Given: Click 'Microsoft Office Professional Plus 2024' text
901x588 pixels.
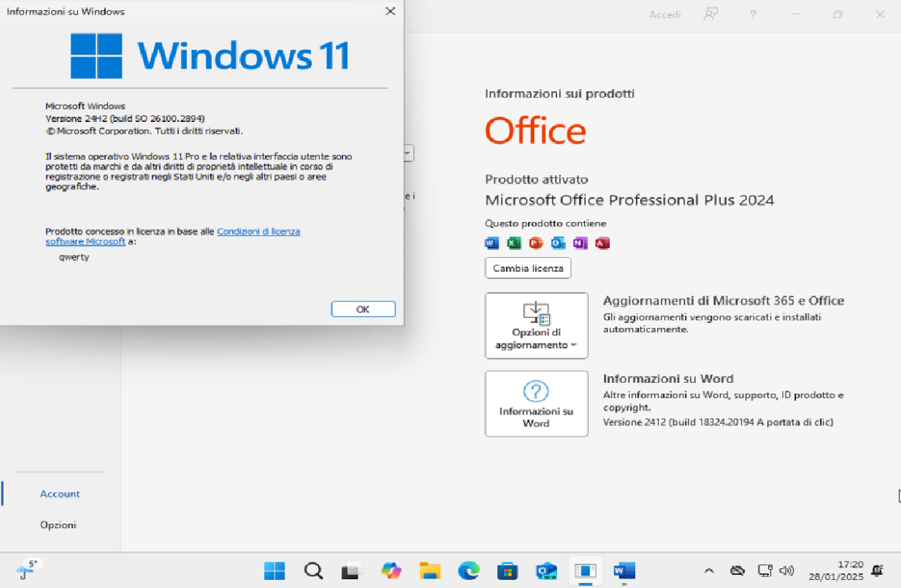Looking at the screenshot, I should tap(630, 200).
